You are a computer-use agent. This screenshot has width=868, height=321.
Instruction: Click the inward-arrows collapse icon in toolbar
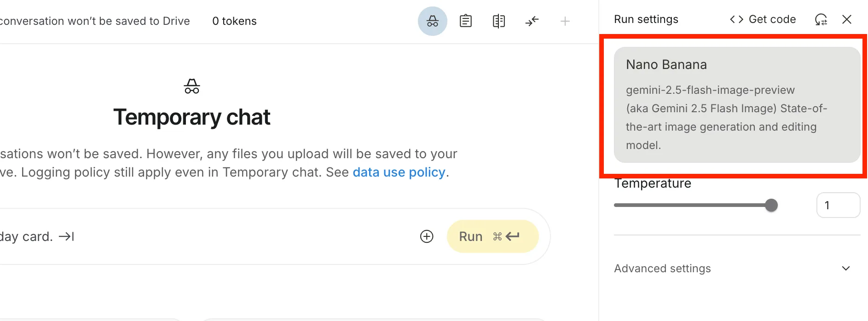[532, 21]
